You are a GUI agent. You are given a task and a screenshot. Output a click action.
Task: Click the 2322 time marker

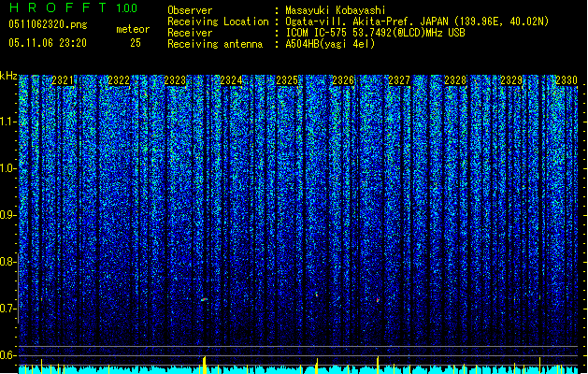pyautogui.click(x=119, y=80)
